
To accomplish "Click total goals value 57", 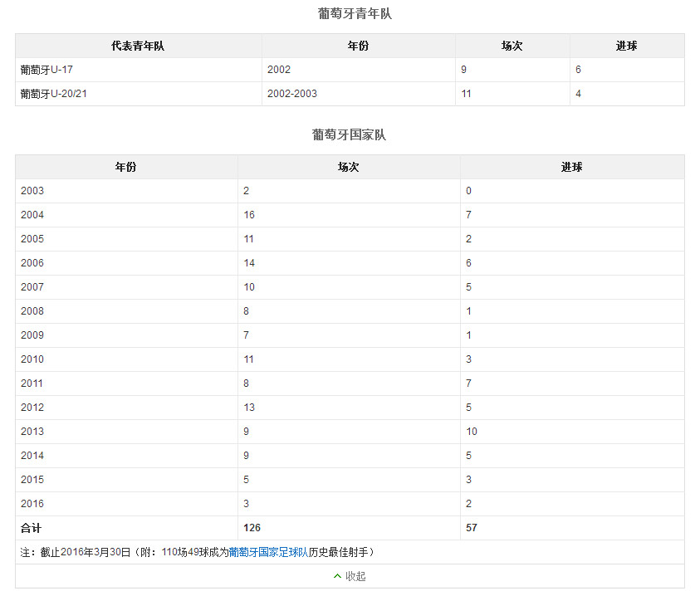I will pos(472,528).
